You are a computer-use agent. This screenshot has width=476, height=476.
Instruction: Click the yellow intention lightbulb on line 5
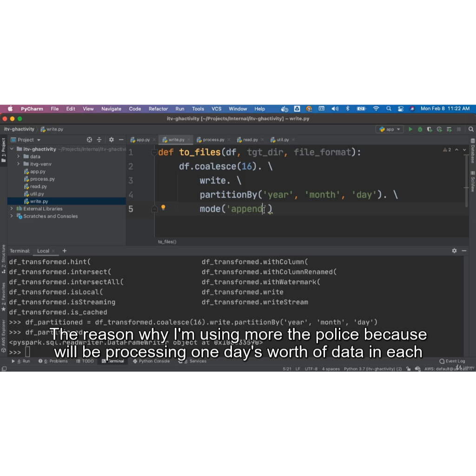[163, 208]
